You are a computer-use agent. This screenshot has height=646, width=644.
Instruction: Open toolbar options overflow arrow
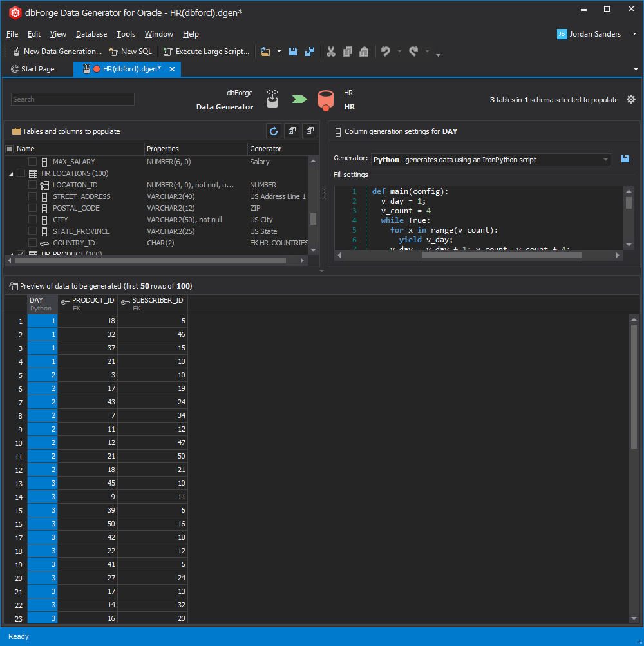click(438, 53)
